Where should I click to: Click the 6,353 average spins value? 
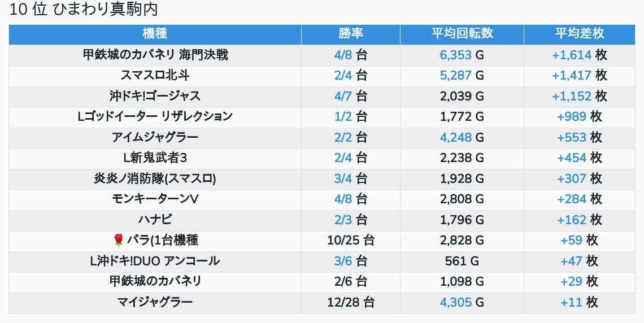point(455,55)
